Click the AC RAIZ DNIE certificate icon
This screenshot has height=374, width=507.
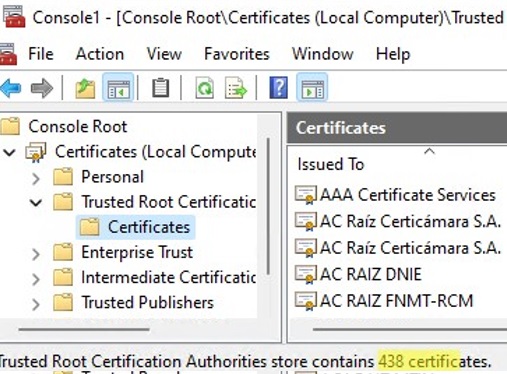point(305,274)
